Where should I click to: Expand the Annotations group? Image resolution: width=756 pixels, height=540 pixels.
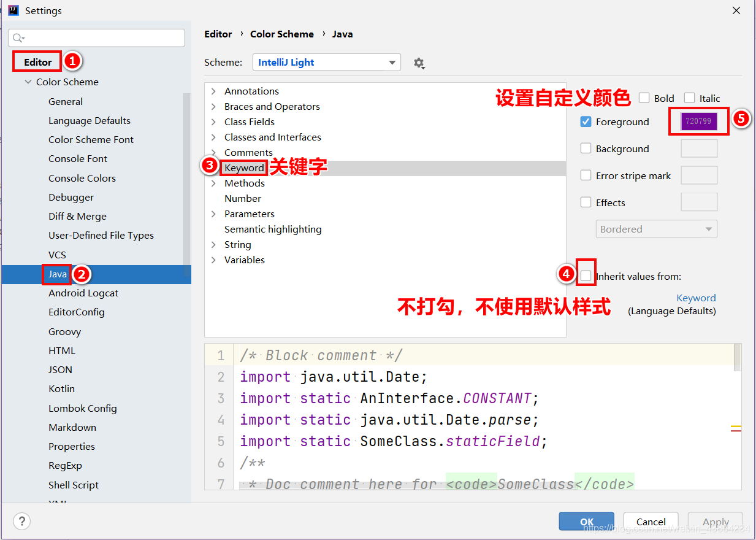(213, 91)
